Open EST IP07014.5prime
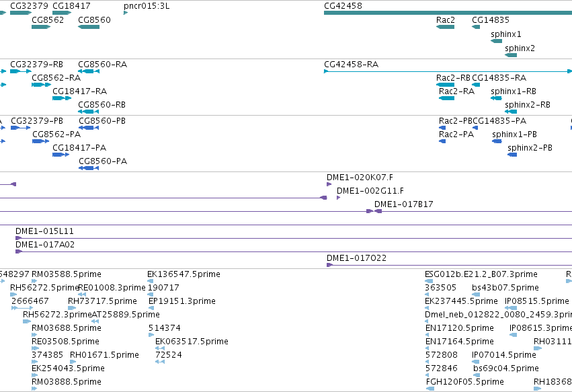This screenshot has width=572, height=392. [x=475, y=362]
